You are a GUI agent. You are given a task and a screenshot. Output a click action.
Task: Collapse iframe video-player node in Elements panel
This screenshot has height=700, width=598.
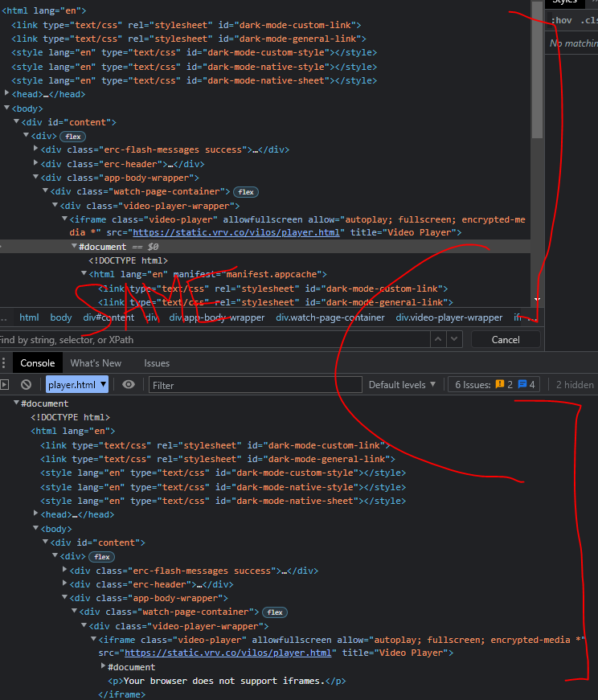(x=65, y=219)
